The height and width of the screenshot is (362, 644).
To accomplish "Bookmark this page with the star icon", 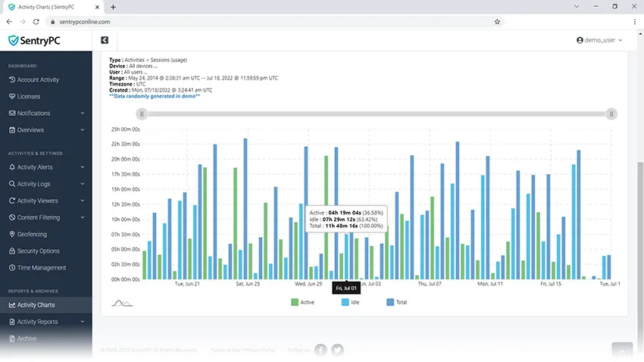I will pyautogui.click(x=497, y=22).
